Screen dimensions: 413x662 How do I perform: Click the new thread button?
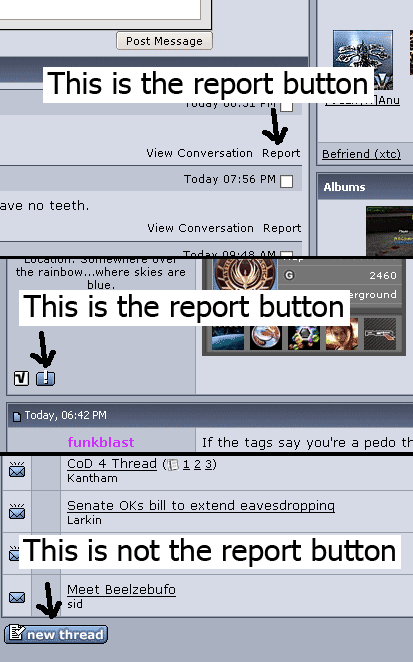56,634
